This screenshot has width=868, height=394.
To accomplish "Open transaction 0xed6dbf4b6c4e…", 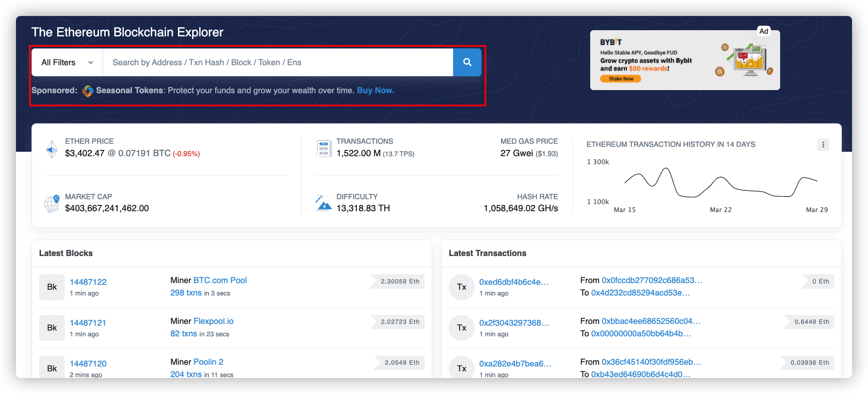I will point(514,282).
